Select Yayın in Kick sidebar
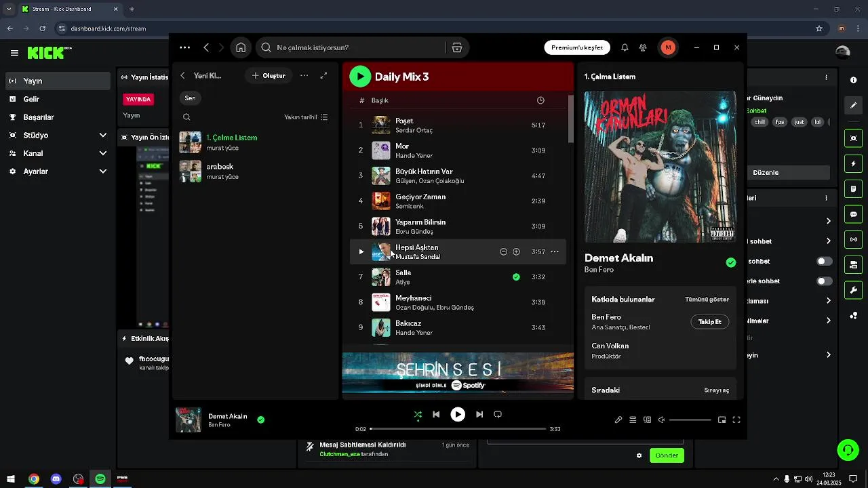 click(57, 81)
